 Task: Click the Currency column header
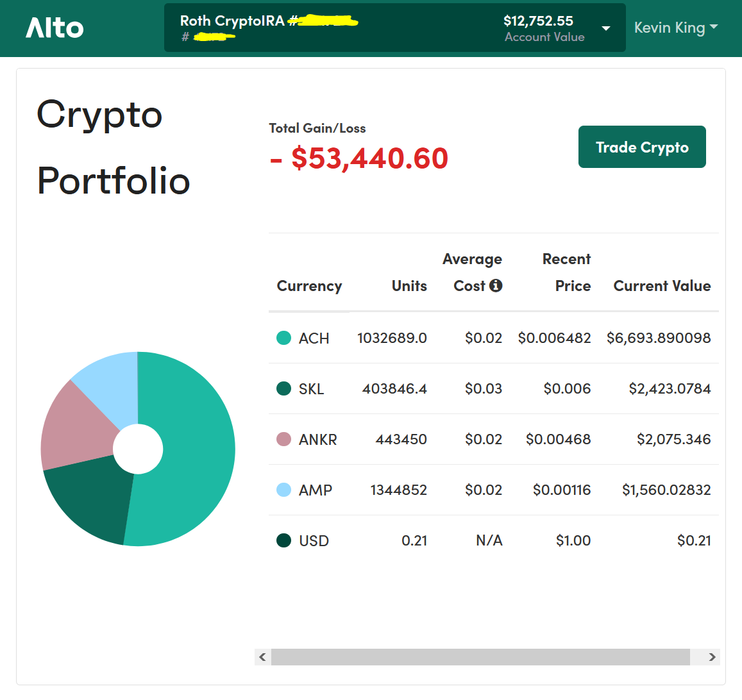[309, 286]
